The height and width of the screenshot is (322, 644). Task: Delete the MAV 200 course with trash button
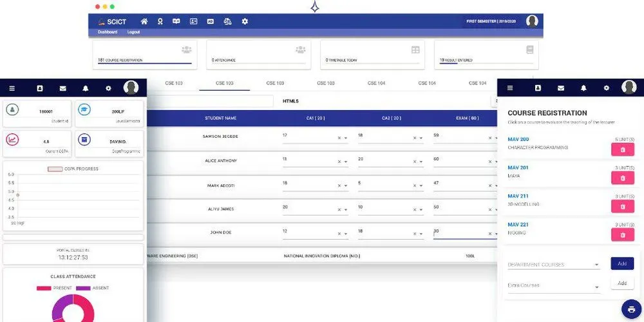tap(622, 149)
